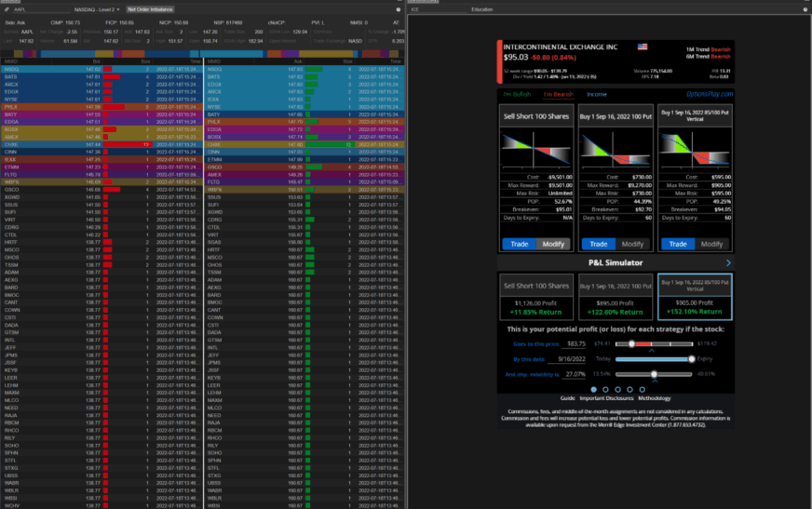Select the Sell Short card showing +11.85% Return
812x509 pixels.
(x=536, y=298)
